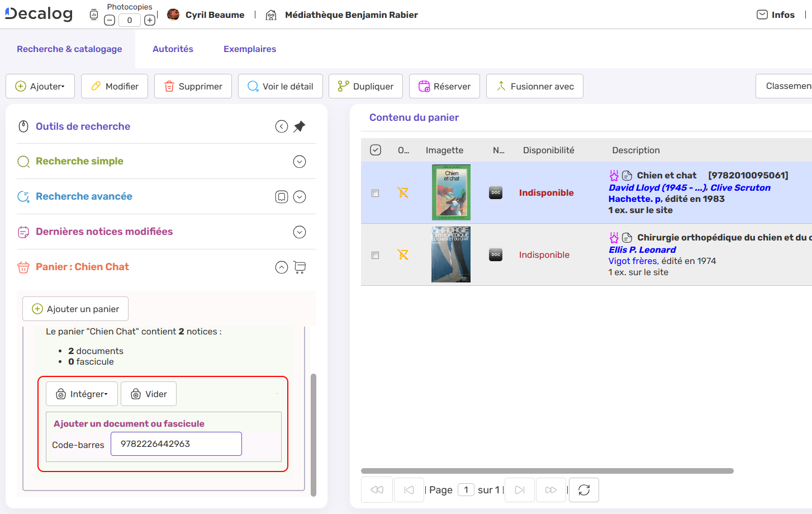The height and width of the screenshot is (514, 812).
Task: Open the Réserver reservation tool
Action: point(444,86)
